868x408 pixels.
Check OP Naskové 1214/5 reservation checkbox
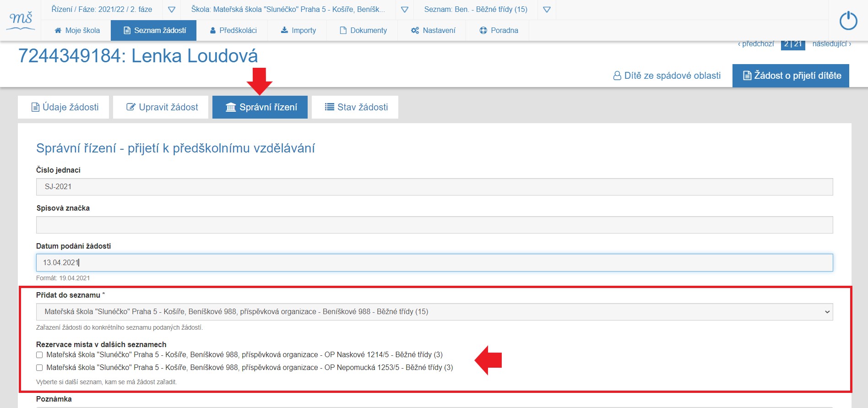click(39, 355)
